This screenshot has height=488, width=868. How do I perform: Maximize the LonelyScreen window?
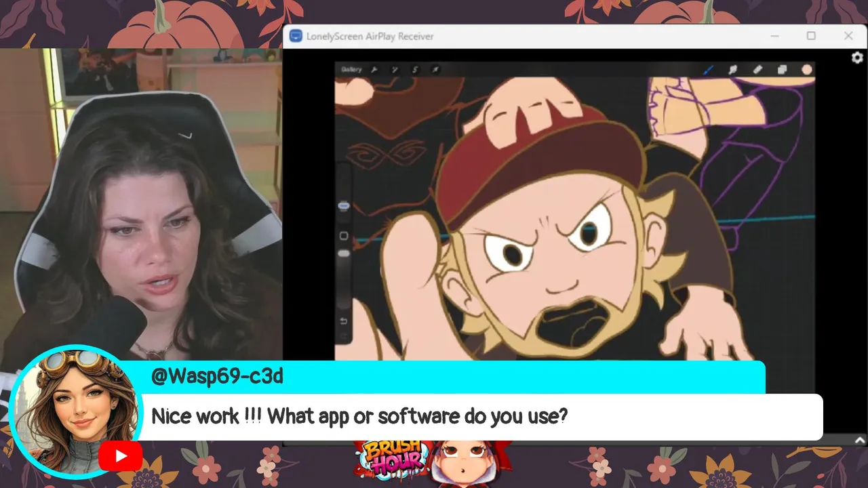pyautogui.click(x=811, y=36)
